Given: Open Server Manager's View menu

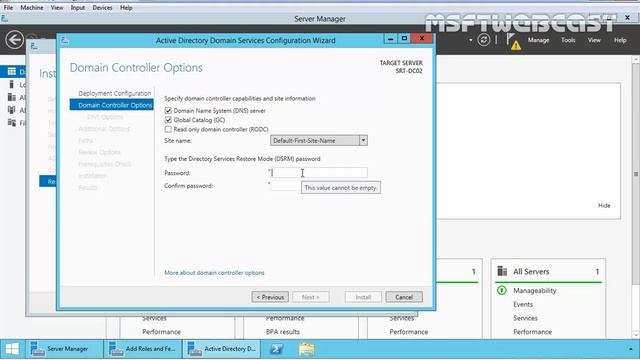Looking at the screenshot, I should 594,40.
